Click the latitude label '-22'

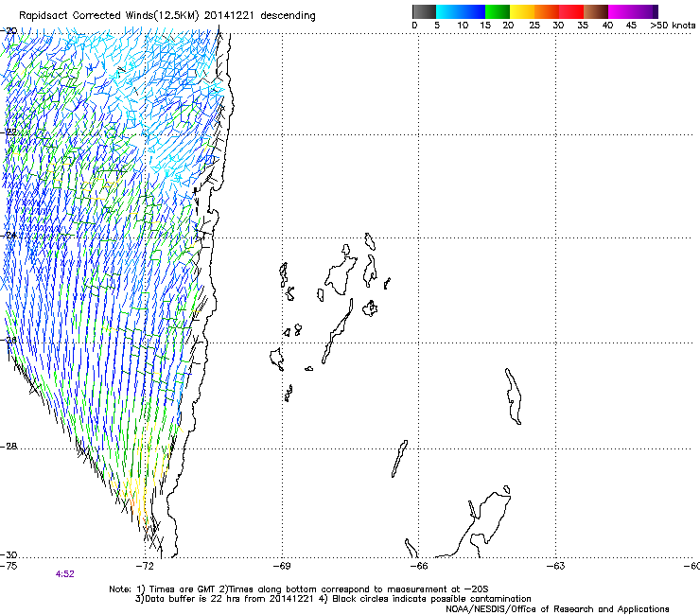tap(9, 132)
